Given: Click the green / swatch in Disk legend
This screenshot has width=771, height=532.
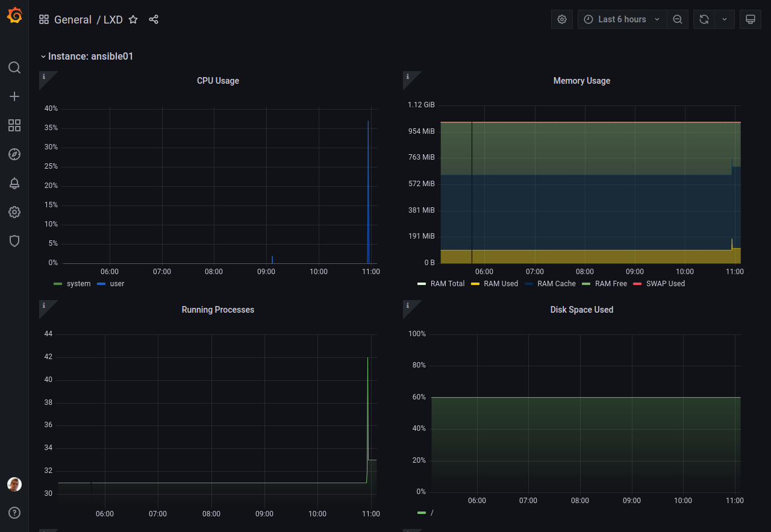Looking at the screenshot, I should [x=422, y=513].
